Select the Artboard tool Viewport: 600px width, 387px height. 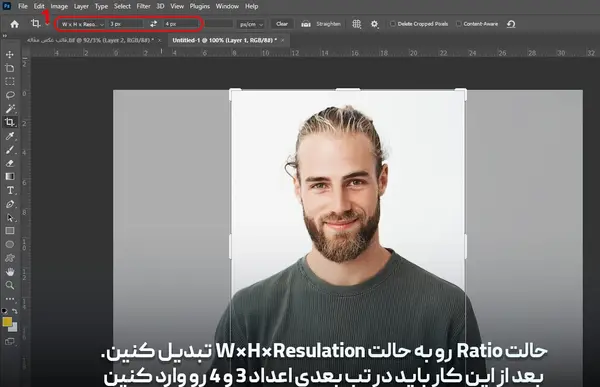[x=10, y=68]
